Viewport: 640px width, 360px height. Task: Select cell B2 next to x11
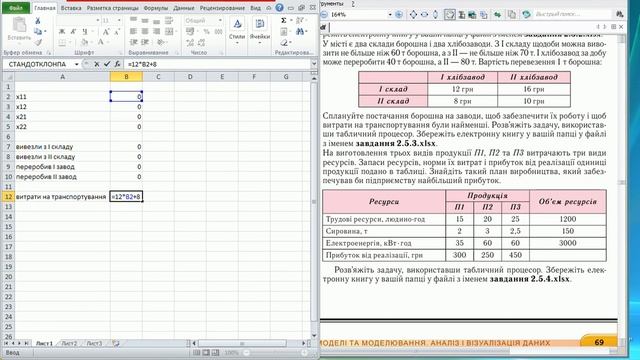point(126,97)
